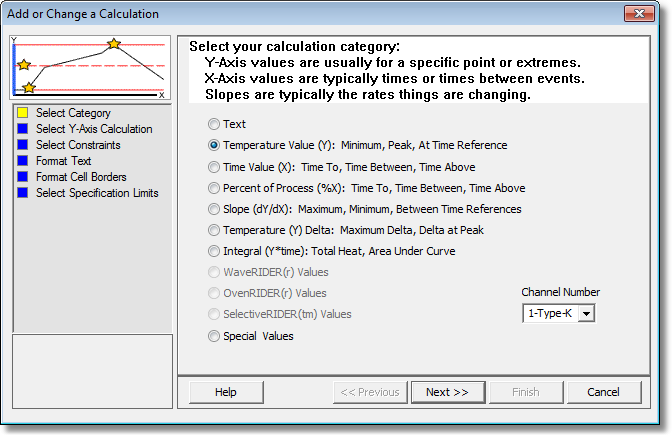
Task: Select Integral (Y*time) radio option
Action: click(x=214, y=251)
